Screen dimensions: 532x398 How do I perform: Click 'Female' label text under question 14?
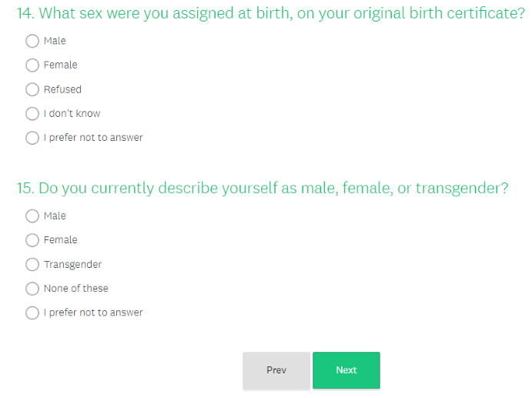point(60,65)
